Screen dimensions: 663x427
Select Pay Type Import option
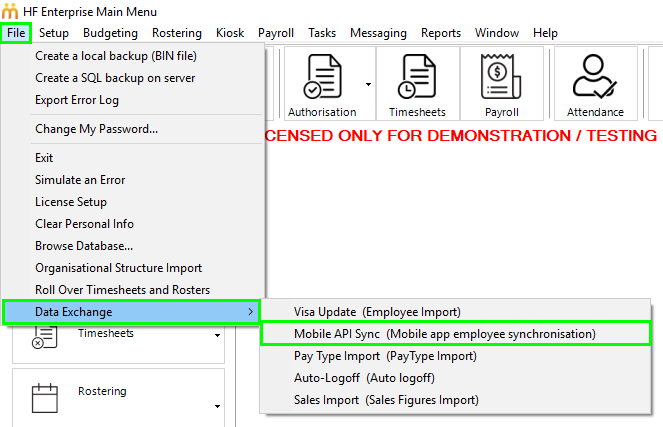(386, 356)
